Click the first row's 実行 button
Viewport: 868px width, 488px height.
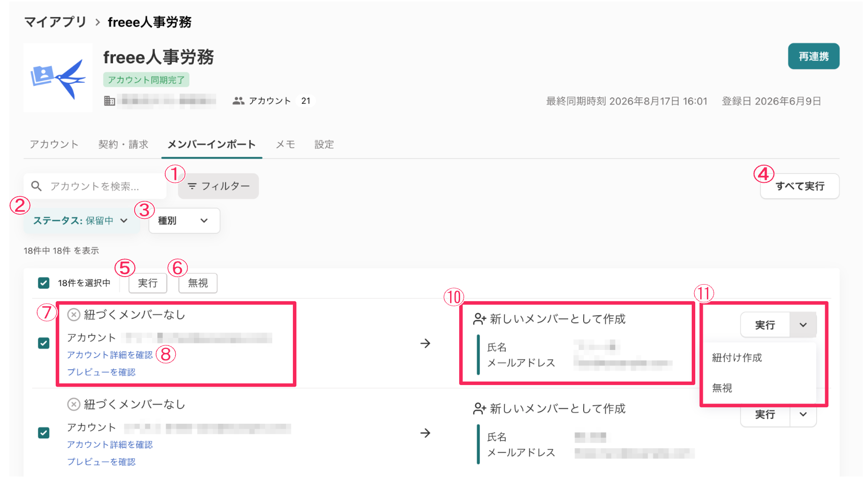pos(765,325)
